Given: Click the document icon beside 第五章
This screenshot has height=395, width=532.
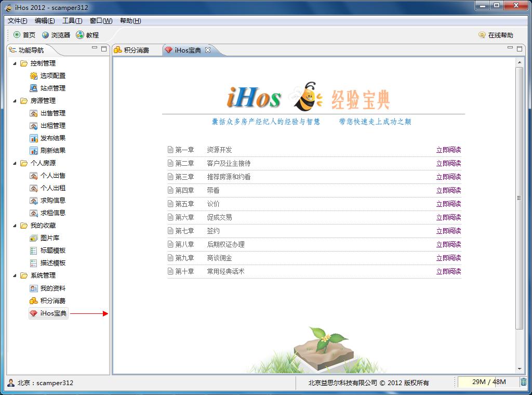Looking at the screenshot, I should 170,204.
